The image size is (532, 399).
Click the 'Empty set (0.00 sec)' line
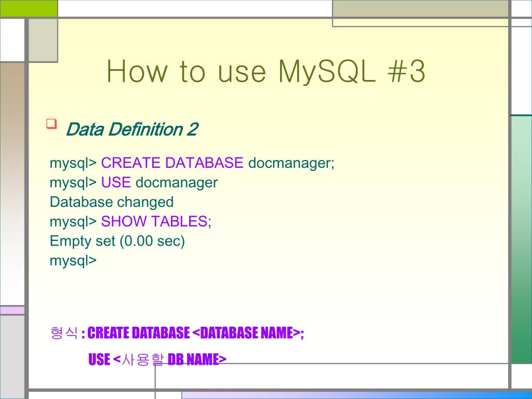(x=117, y=242)
